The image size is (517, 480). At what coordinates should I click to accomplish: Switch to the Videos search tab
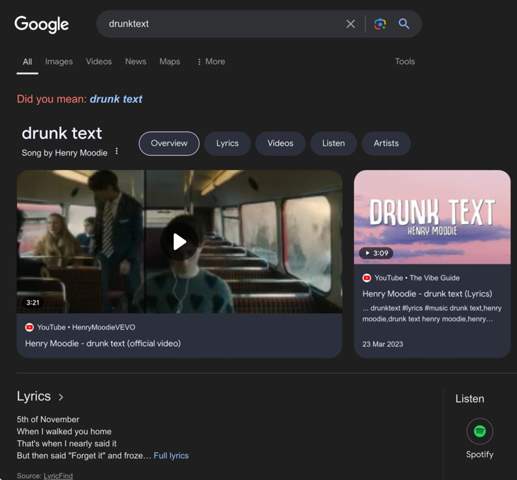coord(99,62)
